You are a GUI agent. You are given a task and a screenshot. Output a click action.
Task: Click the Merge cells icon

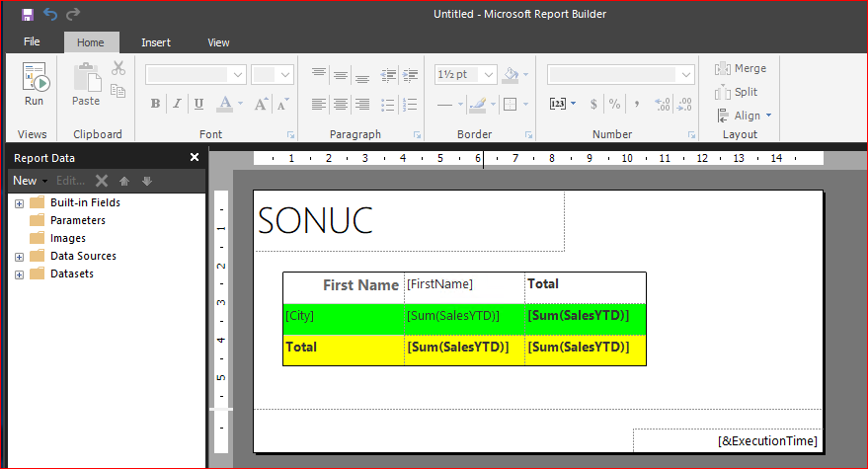coord(741,68)
